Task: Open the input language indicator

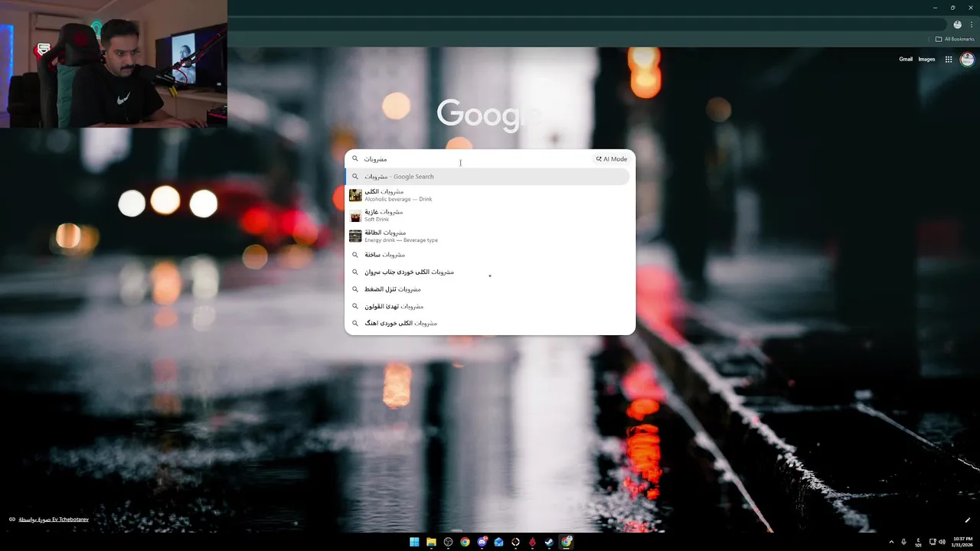Action: pos(918,543)
